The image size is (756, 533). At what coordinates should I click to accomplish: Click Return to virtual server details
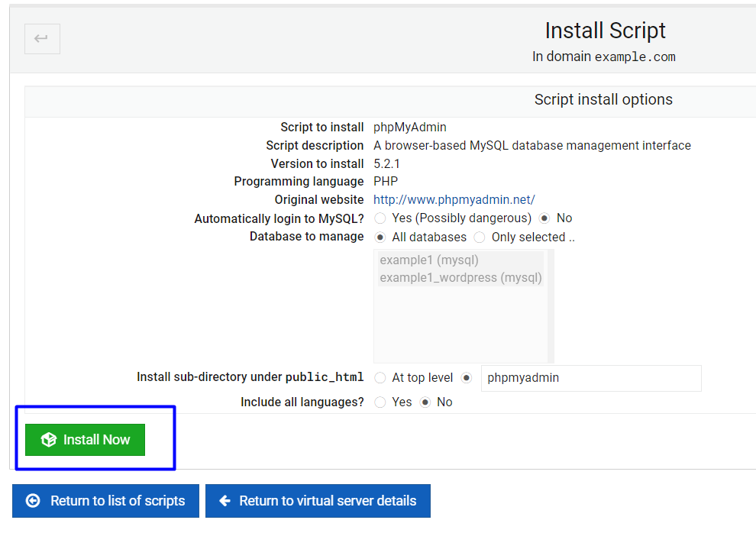(318, 501)
